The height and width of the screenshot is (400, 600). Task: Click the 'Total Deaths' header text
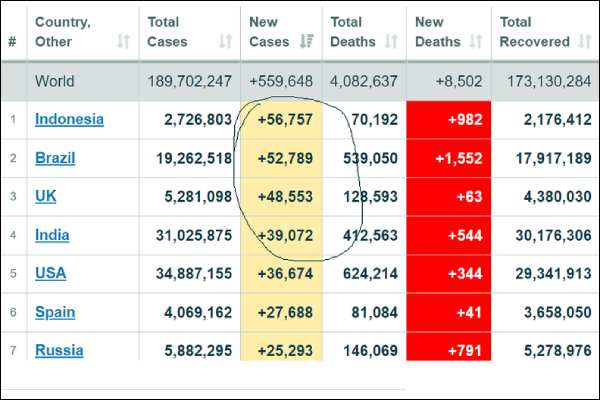(x=353, y=32)
